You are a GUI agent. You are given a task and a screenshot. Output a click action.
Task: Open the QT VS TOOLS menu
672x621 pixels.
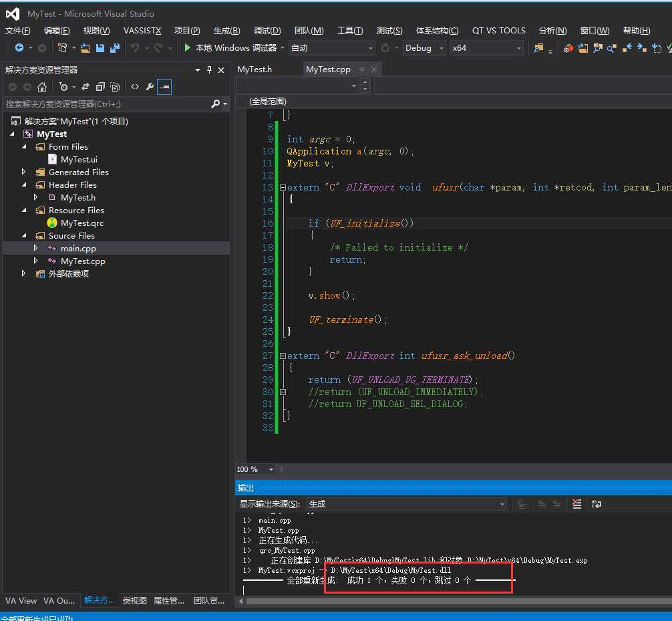click(498, 31)
